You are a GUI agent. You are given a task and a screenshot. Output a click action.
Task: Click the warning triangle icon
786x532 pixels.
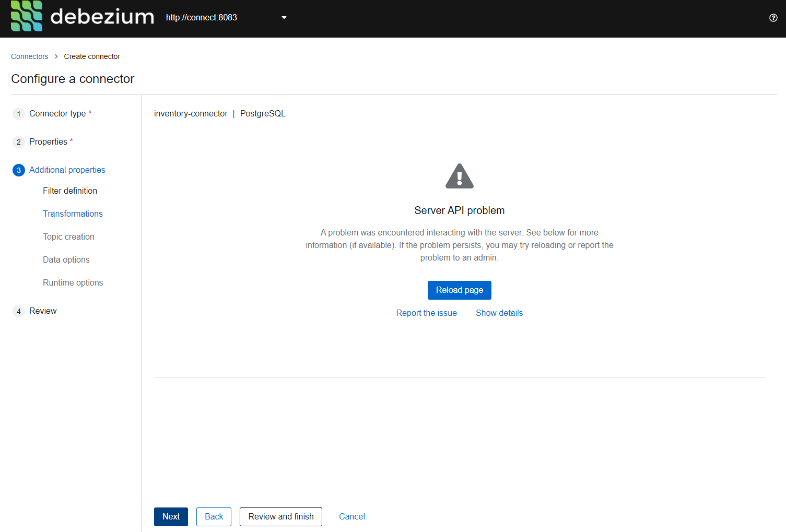(x=459, y=176)
